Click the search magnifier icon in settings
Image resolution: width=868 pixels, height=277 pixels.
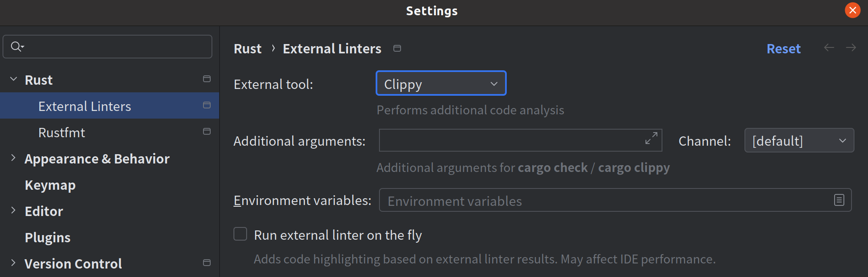(17, 47)
